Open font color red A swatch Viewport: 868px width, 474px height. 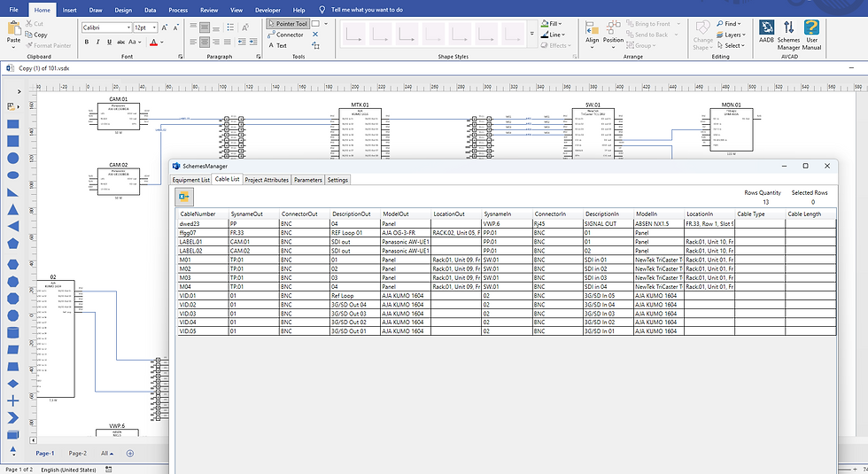pos(153,43)
